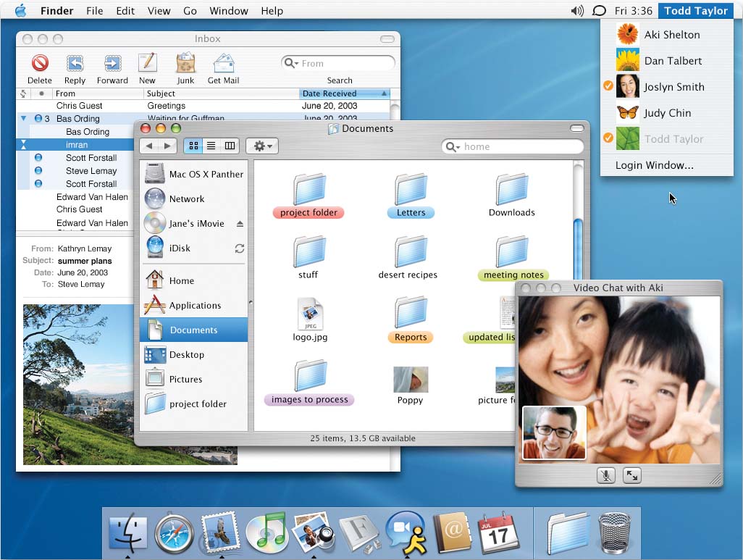This screenshot has width=743, height=560.
Task: Click the Finder home search field
Action: [520, 147]
